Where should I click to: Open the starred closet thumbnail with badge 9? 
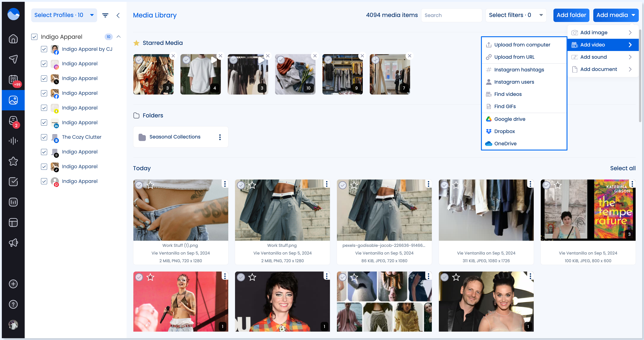pos(343,74)
